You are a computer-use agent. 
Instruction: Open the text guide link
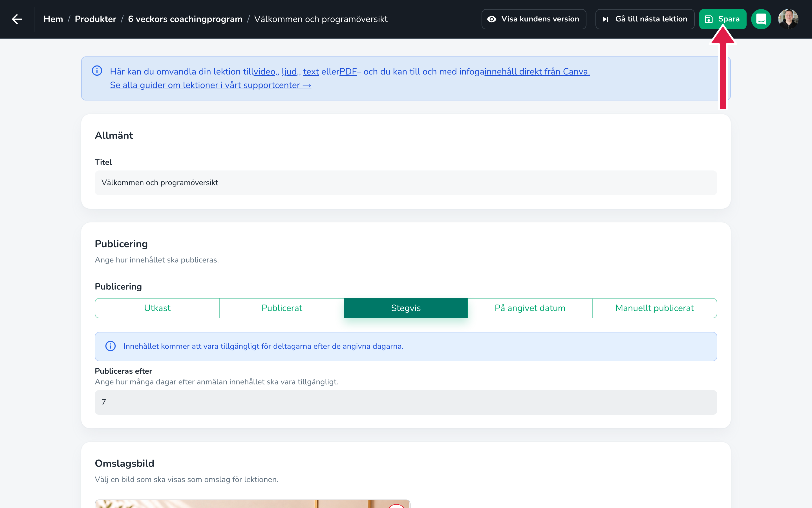[x=311, y=72]
